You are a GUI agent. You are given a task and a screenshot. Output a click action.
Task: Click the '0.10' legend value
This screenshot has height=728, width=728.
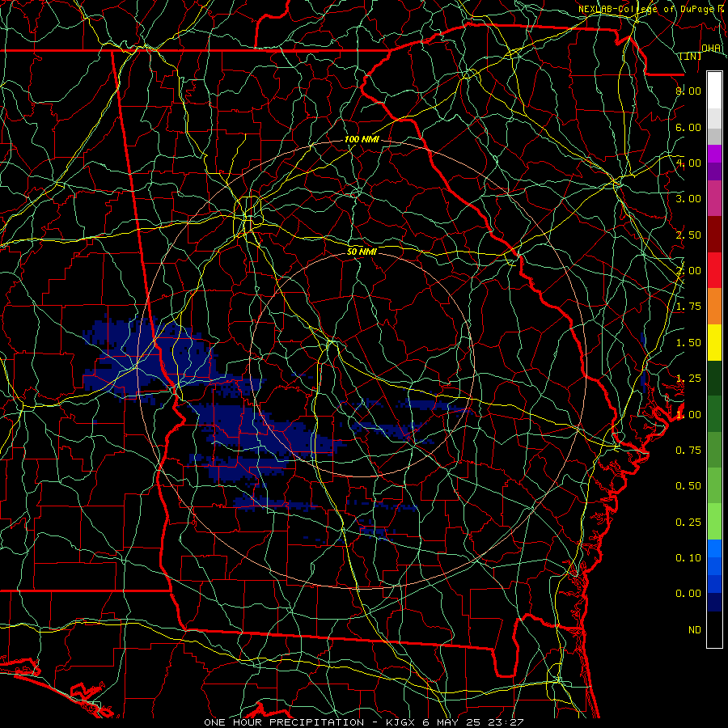688,557
